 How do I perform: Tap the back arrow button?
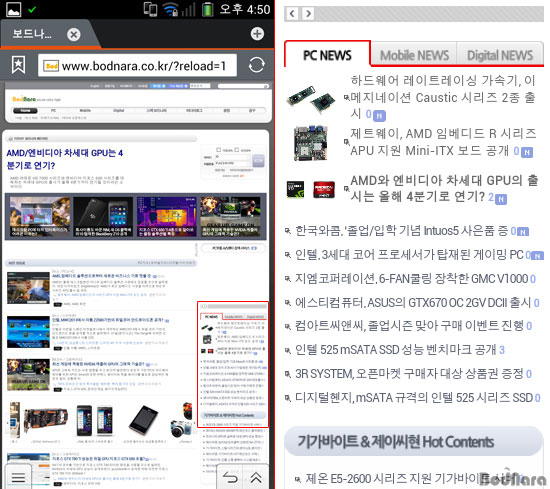pyautogui.click(x=230, y=478)
